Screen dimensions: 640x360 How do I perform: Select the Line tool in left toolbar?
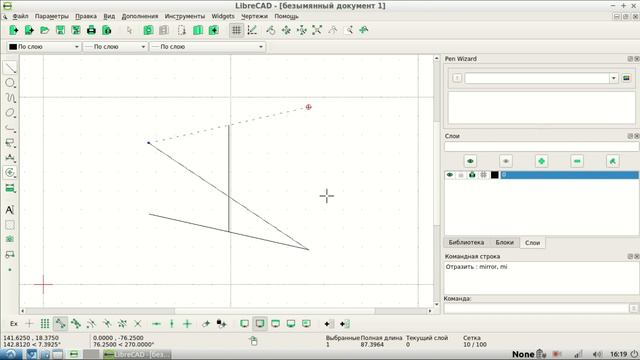point(10,68)
